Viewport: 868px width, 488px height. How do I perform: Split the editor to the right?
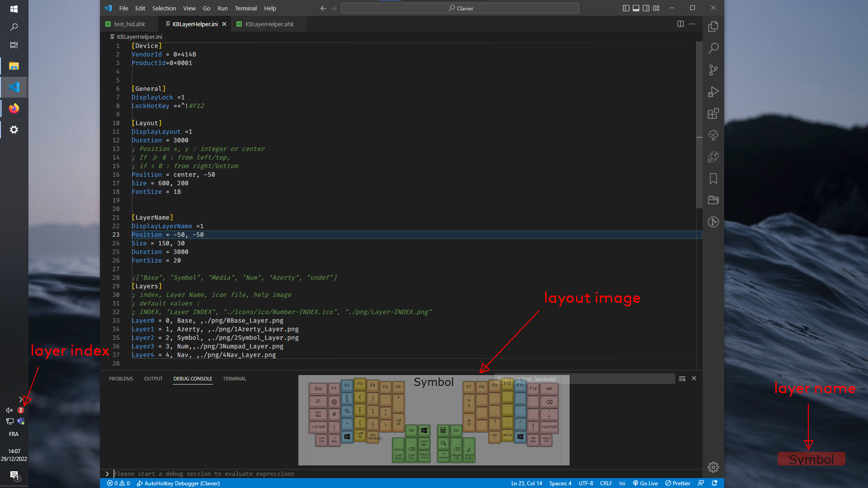point(680,24)
